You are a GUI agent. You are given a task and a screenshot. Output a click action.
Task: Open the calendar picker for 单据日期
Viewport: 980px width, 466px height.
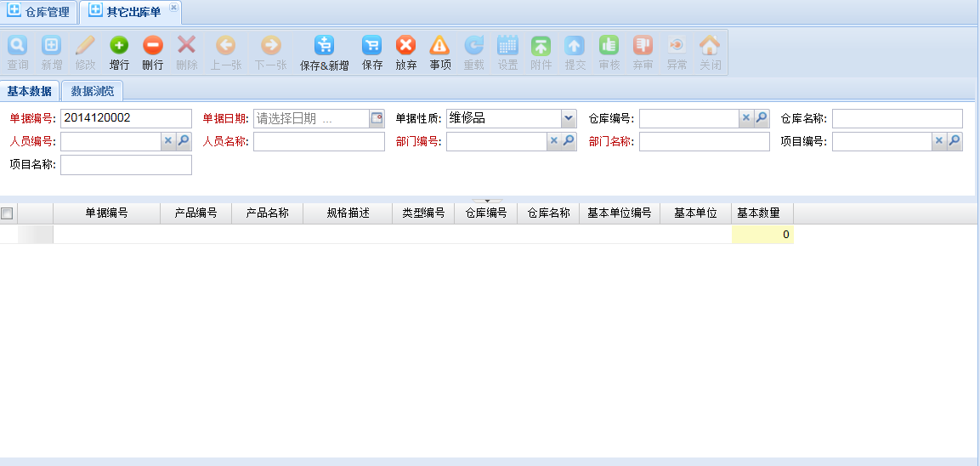click(377, 119)
